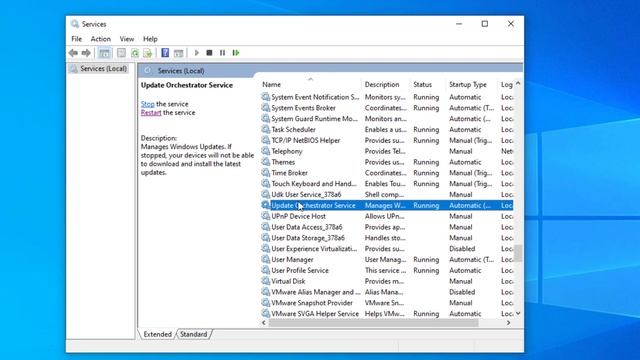Open Properties toolbar icon
The width and height of the screenshot is (640, 360).
point(121,53)
